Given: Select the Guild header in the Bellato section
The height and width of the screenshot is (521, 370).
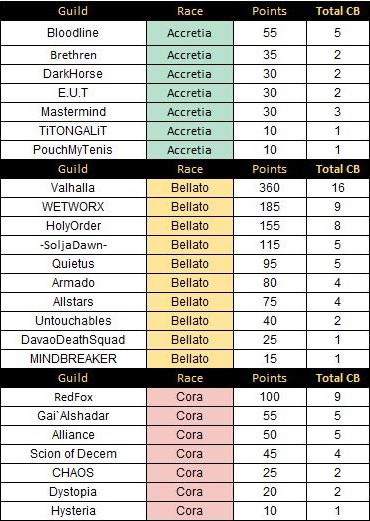Looking at the screenshot, I should 73,169.
